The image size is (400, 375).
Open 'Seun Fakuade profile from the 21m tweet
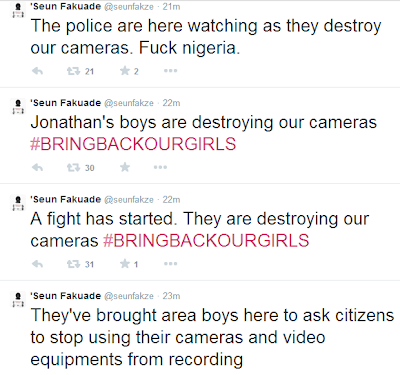click(x=66, y=6)
